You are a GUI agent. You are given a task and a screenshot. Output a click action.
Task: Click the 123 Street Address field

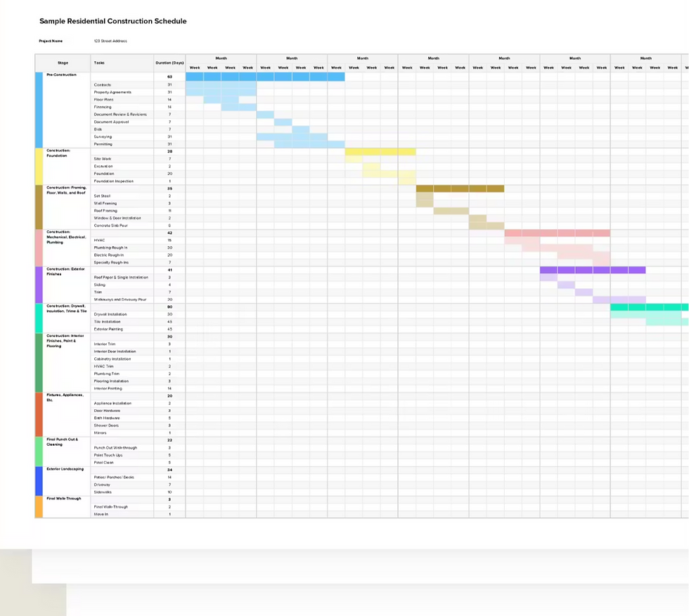click(x=110, y=41)
